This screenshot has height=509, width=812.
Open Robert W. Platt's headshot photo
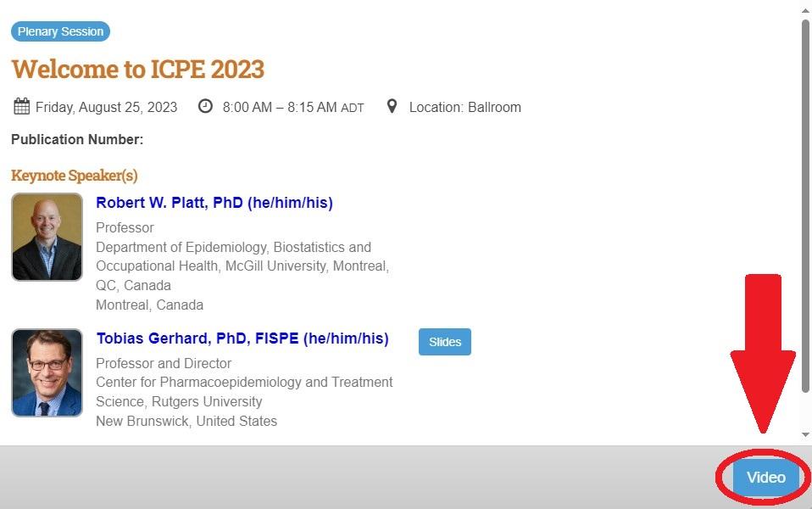coord(47,237)
